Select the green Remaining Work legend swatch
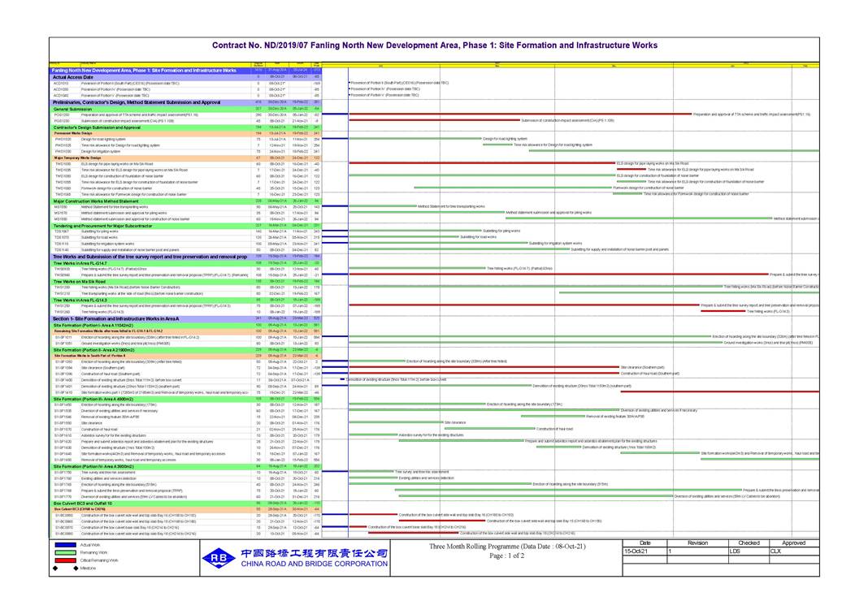 pyautogui.click(x=65, y=552)
